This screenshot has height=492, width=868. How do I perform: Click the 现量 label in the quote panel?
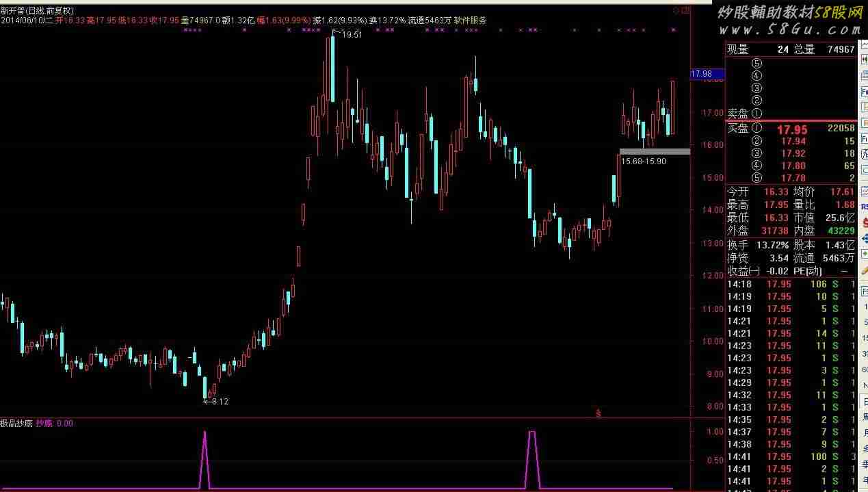(x=737, y=49)
